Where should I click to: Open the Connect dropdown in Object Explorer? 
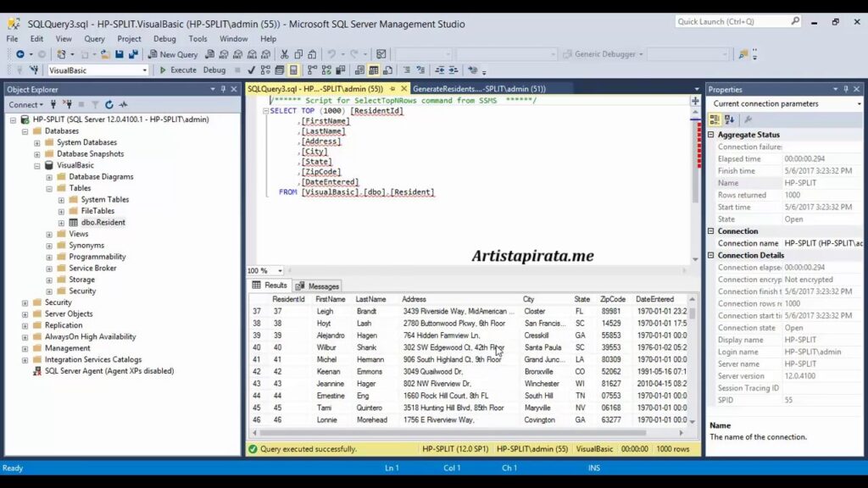coord(26,104)
